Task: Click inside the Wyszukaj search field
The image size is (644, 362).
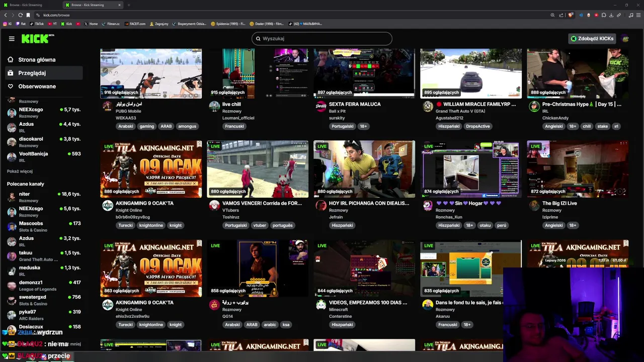Action: point(322,39)
